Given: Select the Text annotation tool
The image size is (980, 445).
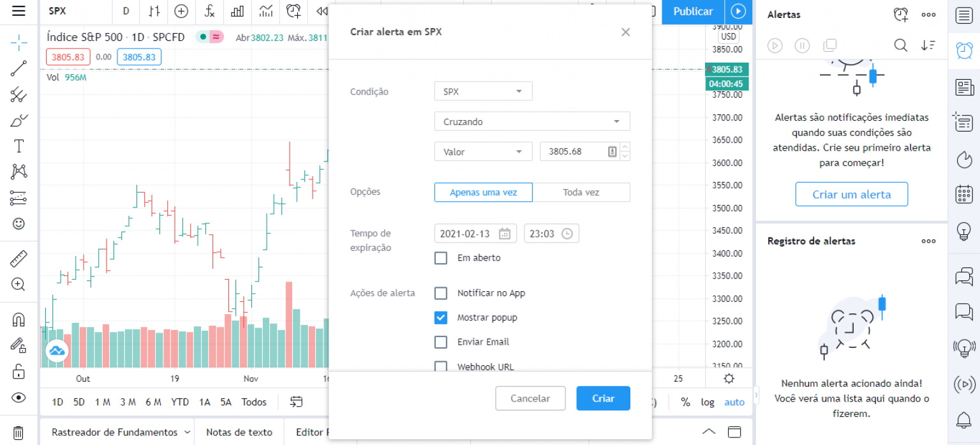Looking at the screenshot, I should click(19, 146).
